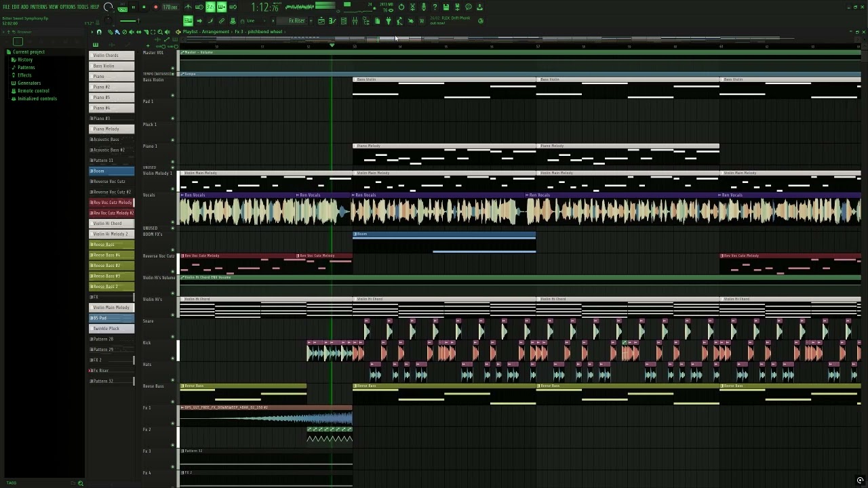Click the tempo field showing 170

pos(170,7)
